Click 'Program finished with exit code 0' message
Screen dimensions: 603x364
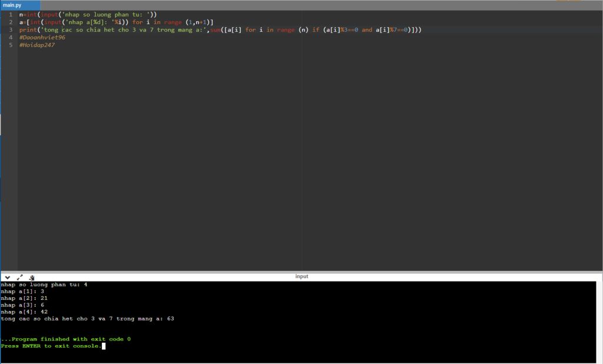tap(66, 339)
